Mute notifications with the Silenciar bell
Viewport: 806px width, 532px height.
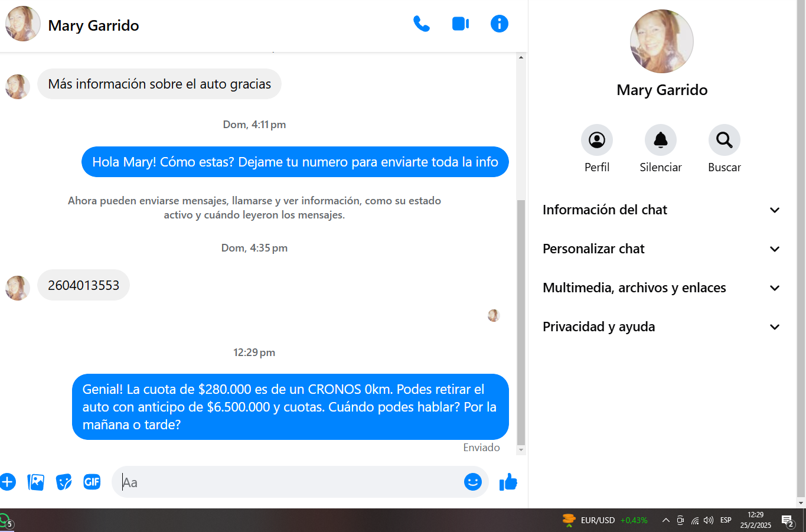tap(661, 140)
